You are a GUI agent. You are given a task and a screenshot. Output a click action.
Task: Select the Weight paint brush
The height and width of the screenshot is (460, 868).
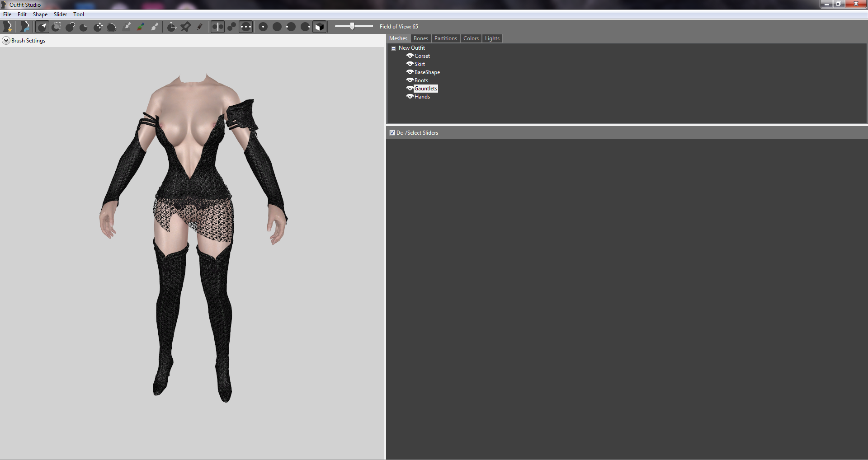click(x=127, y=27)
